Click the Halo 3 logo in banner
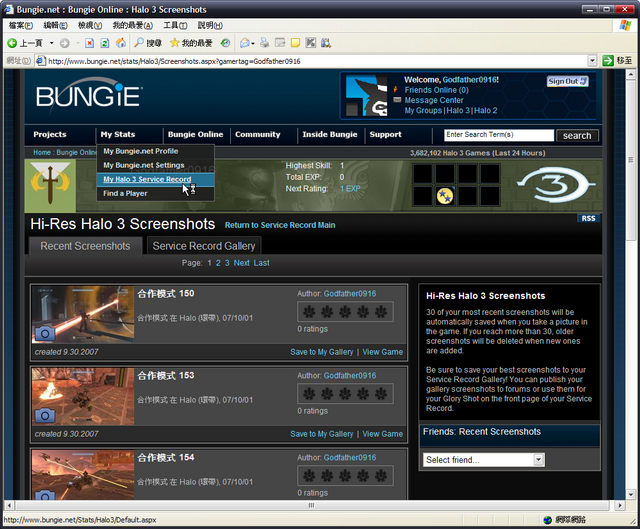 point(556,185)
